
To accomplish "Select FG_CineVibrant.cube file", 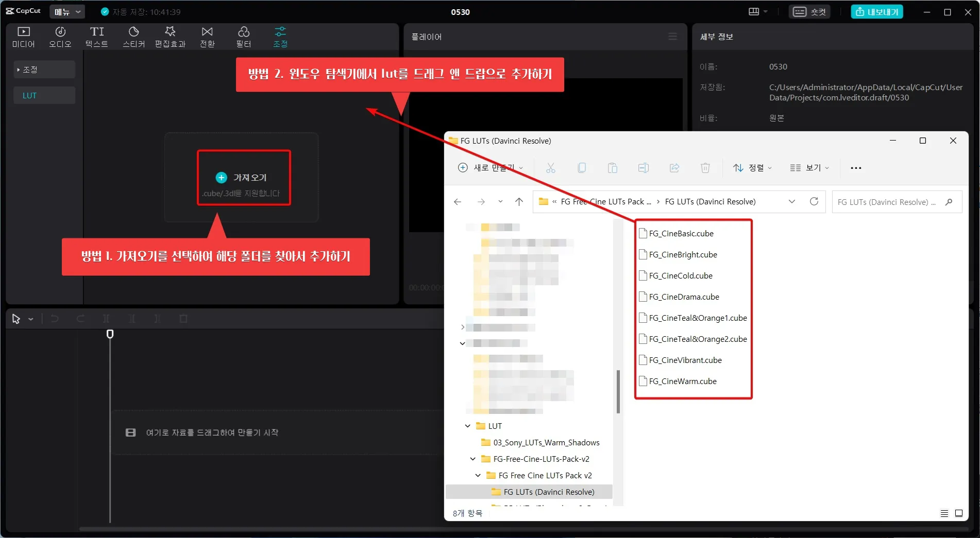I will coord(681,360).
